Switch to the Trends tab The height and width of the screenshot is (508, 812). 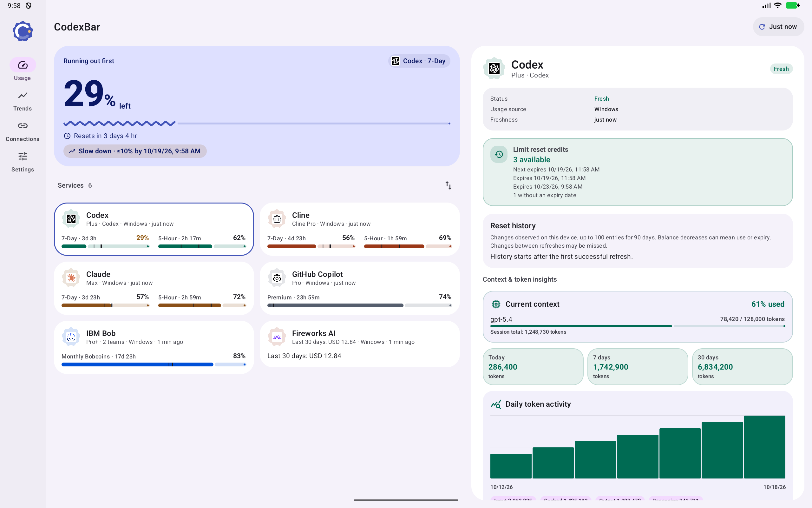(x=23, y=101)
